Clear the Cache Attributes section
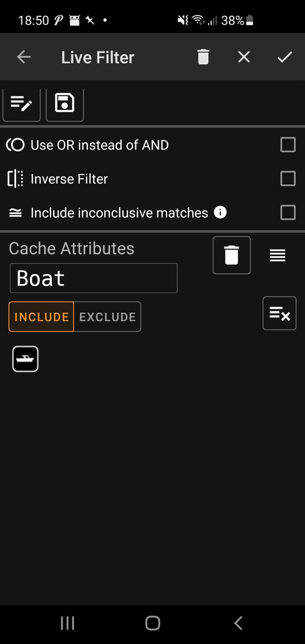305x644 pixels. click(x=231, y=255)
